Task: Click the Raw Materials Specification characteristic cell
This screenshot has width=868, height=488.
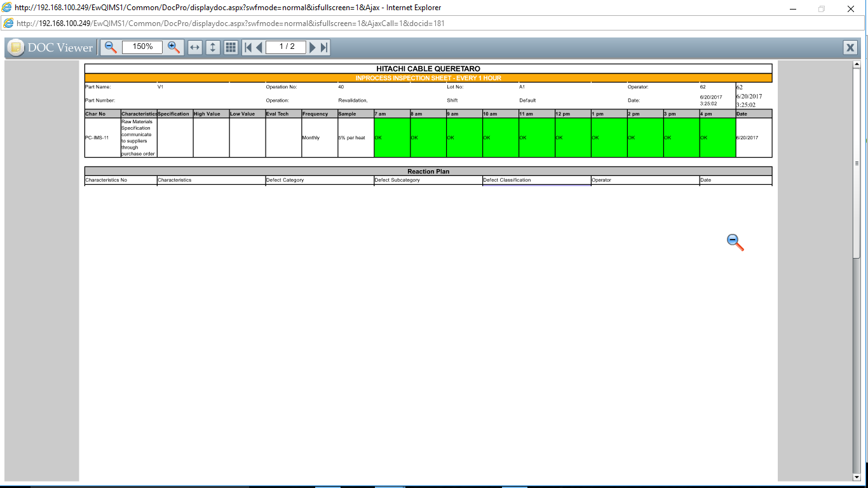Action: (139, 137)
